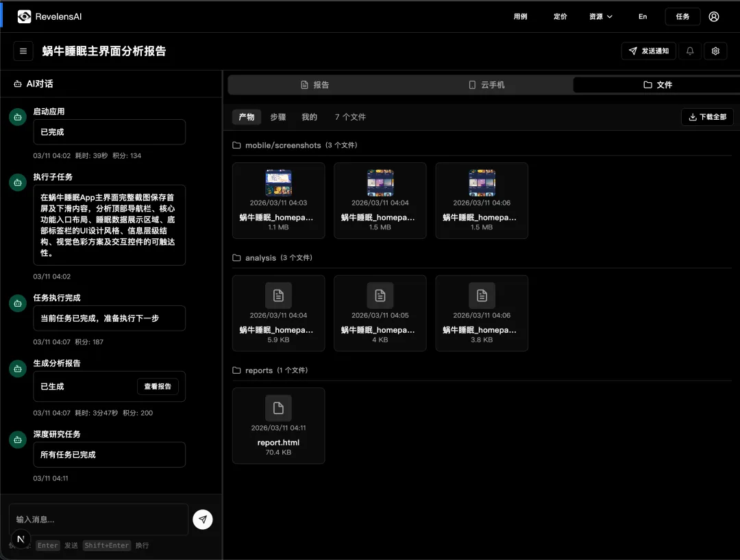Image resolution: width=740 pixels, height=560 pixels.
Task: Open the hamburger sidebar menu
Action: 23,51
